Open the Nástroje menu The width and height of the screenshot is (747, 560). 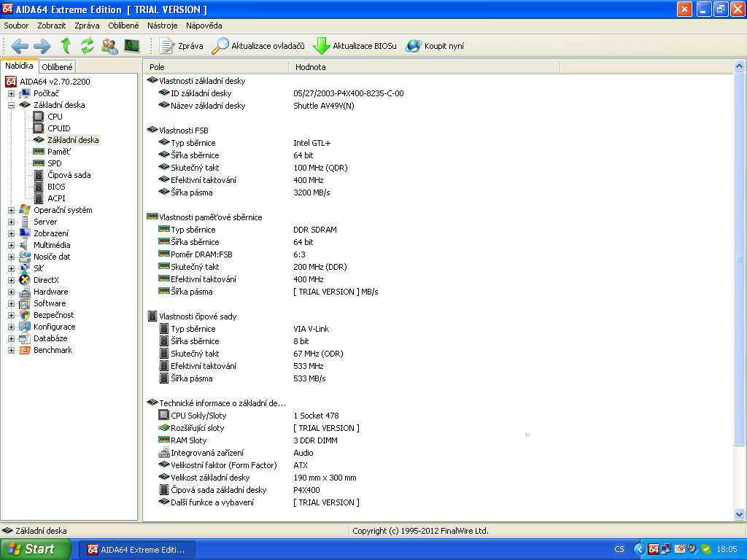tap(163, 26)
